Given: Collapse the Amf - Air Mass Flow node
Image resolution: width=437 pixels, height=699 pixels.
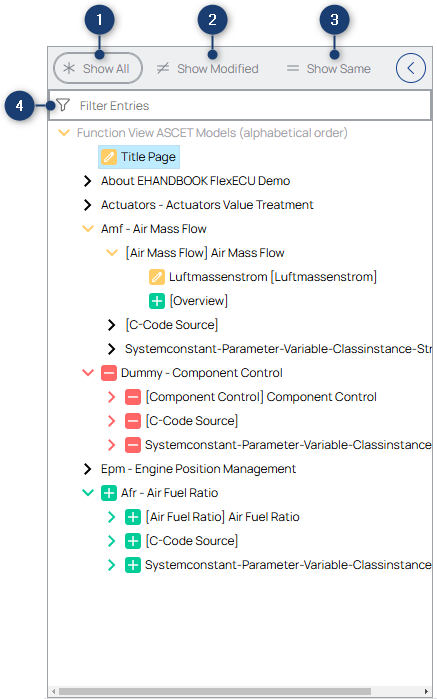Looking at the screenshot, I should tap(88, 229).
